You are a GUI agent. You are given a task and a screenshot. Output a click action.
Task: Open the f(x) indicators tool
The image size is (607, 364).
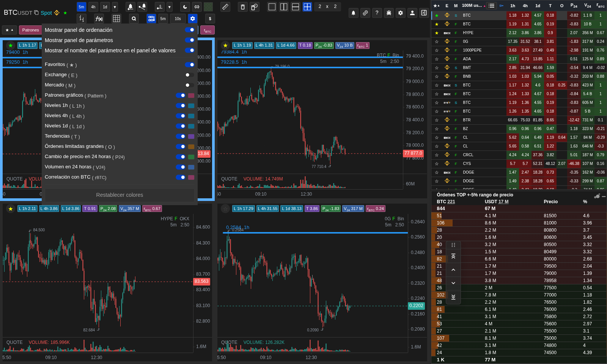pyautogui.click(x=99, y=19)
